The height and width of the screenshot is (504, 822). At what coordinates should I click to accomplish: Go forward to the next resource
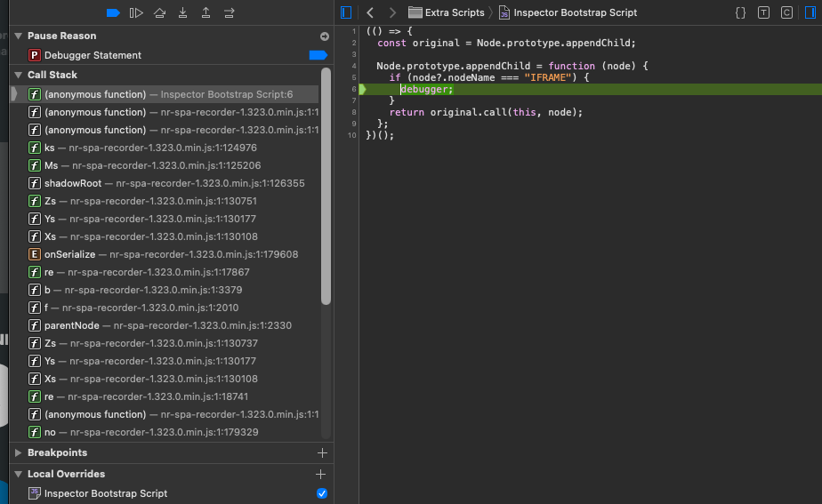tap(392, 12)
